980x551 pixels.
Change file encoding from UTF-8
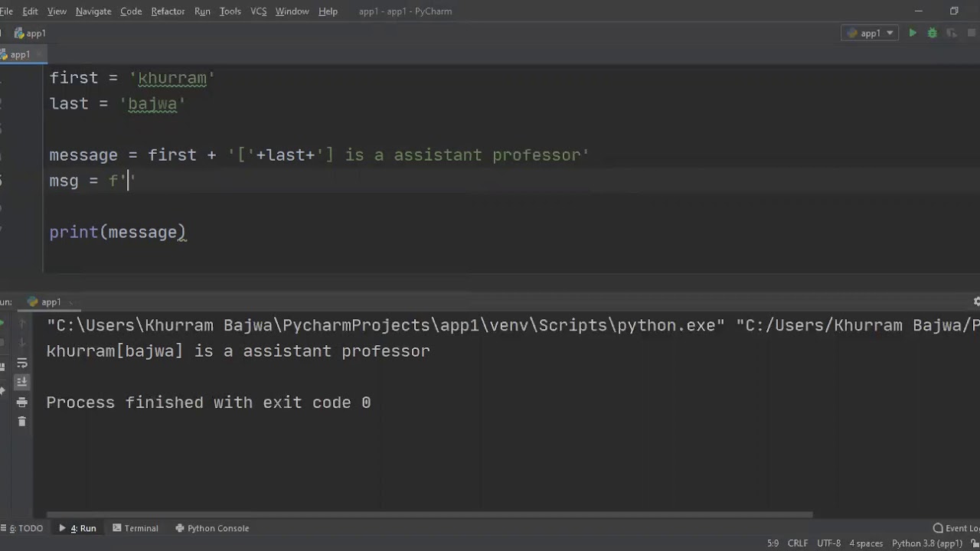[828, 543]
